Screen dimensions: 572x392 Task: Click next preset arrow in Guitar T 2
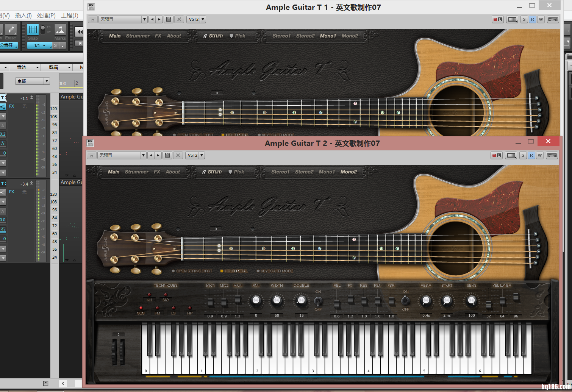pos(158,155)
